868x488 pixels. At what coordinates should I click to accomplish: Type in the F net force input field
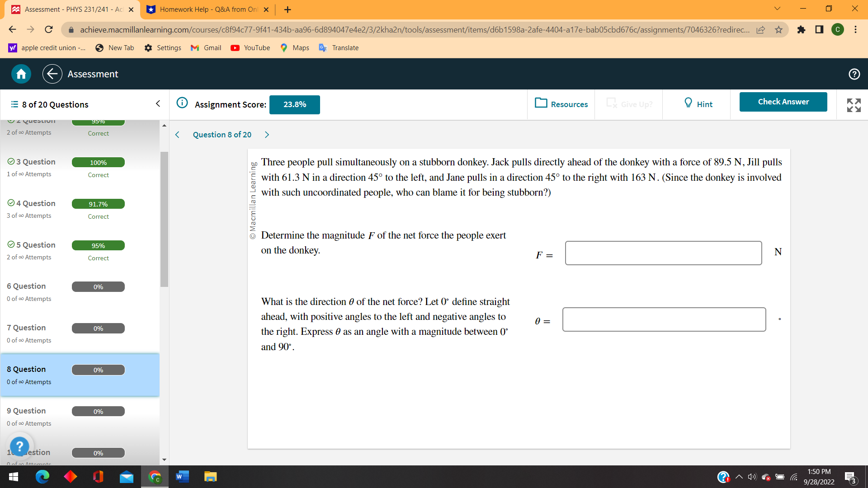point(663,253)
